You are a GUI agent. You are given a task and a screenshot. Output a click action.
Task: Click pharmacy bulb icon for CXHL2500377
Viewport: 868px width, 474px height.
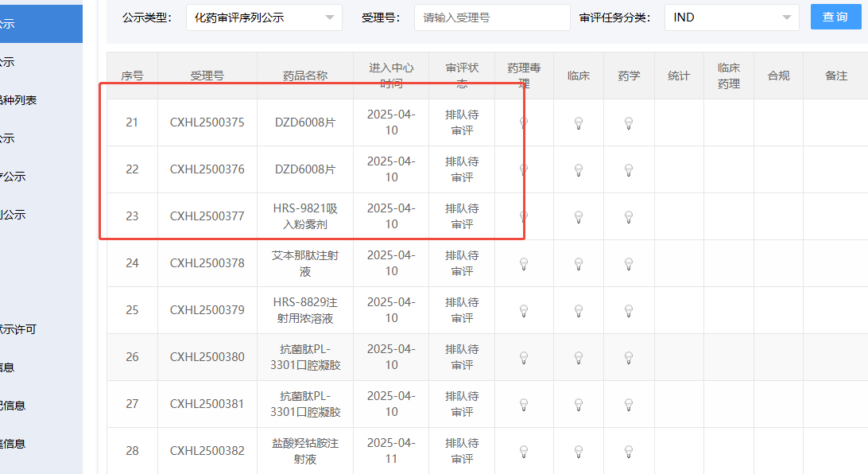point(629,217)
